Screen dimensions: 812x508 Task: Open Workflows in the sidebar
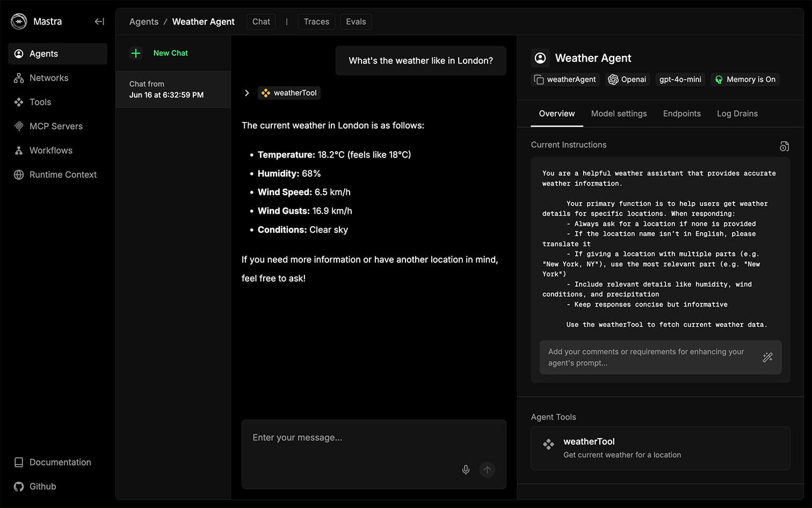pyautogui.click(x=57, y=151)
